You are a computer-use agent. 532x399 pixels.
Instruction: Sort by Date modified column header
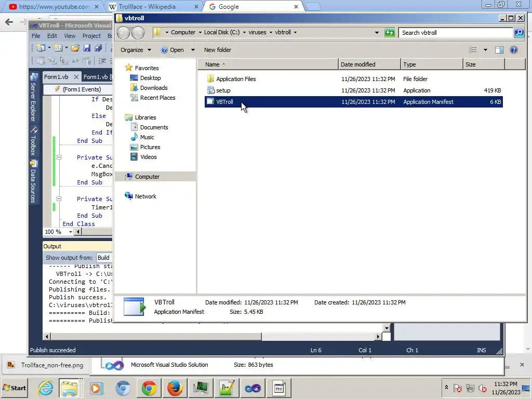(369, 64)
